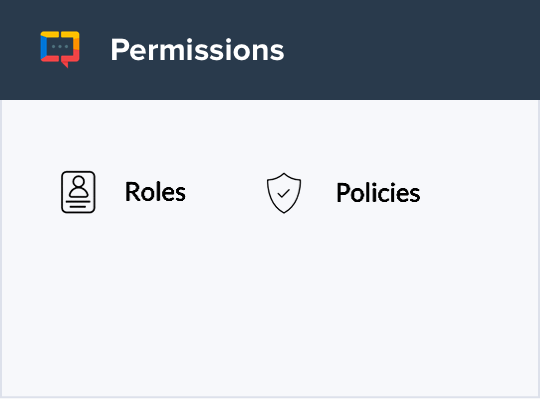This screenshot has width=540, height=400.
Task: Tap the shield icon beside Policies
Action: click(x=284, y=193)
